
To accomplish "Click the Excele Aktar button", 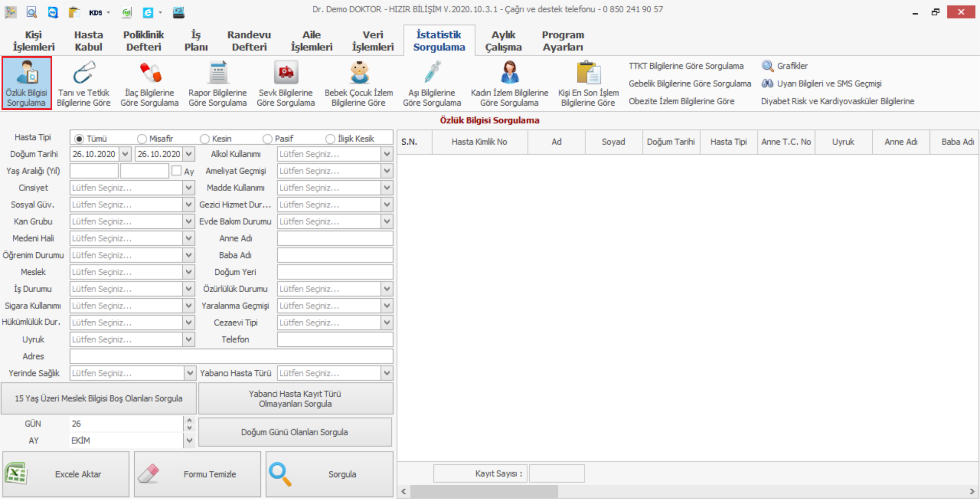I will (x=66, y=474).
